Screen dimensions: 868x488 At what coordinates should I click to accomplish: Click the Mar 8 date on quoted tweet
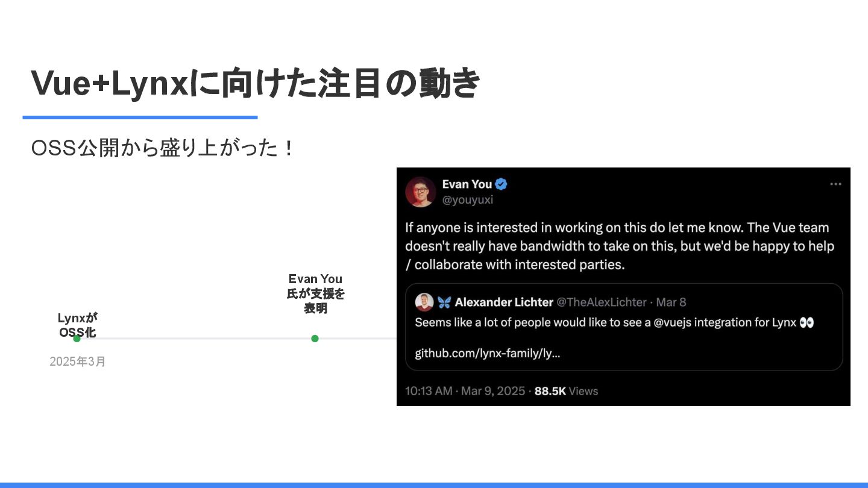click(x=671, y=302)
